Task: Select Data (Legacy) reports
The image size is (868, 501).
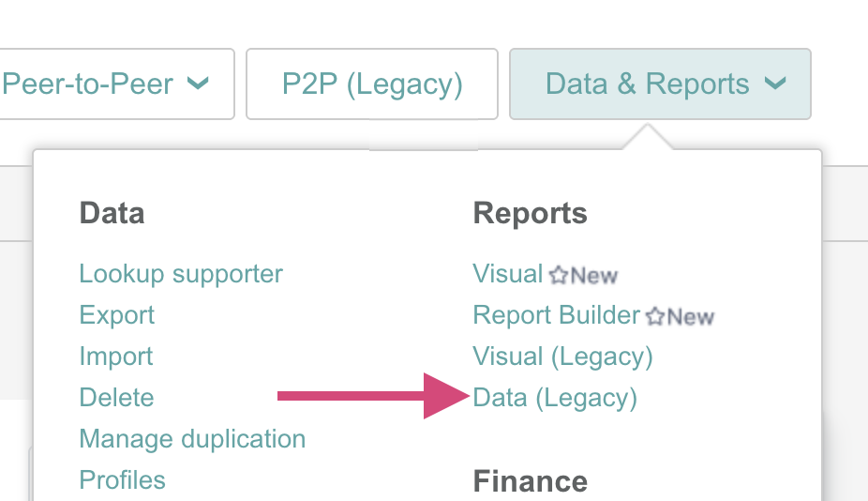Action: pos(555,398)
